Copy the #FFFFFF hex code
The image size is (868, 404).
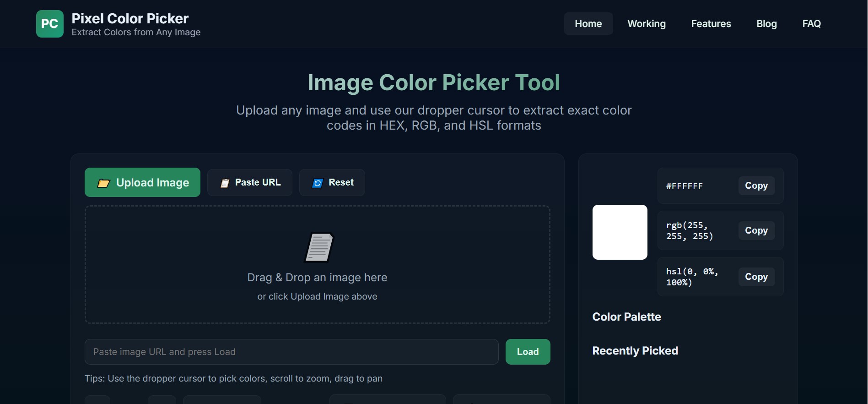click(756, 186)
